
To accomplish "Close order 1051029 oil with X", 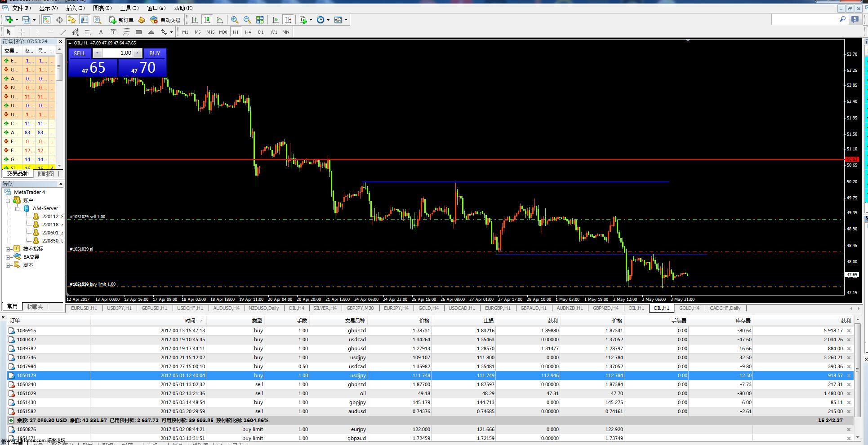I will point(849,393).
